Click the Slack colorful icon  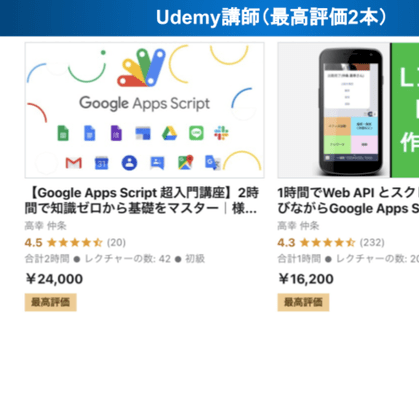coord(221,133)
